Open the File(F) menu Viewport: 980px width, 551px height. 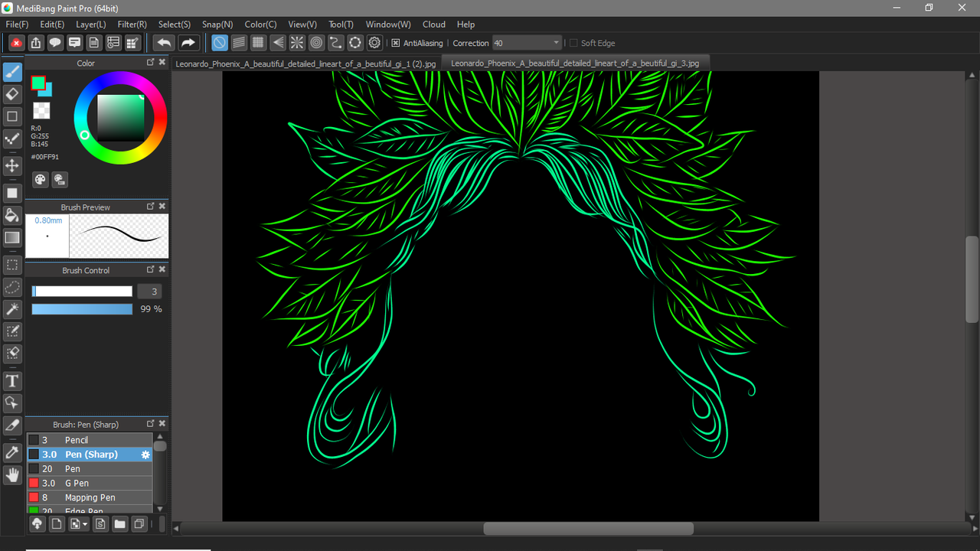(17, 24)
